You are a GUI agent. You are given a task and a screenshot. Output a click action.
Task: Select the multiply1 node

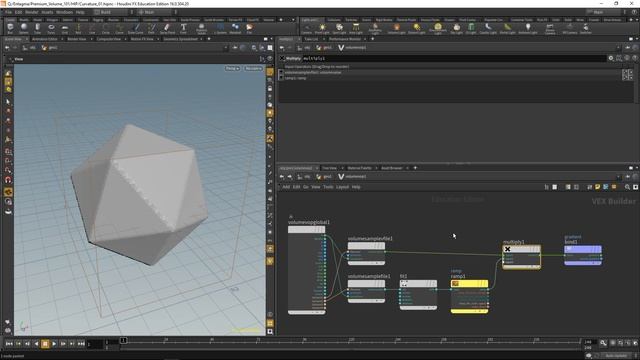pyautogui.click(x=522, y=257)
